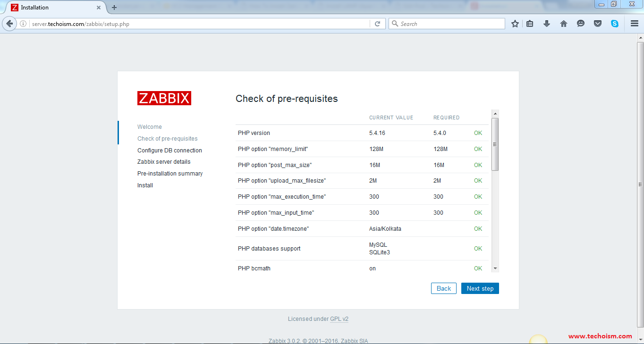Select Pre-installation summary step

(170, 174)
